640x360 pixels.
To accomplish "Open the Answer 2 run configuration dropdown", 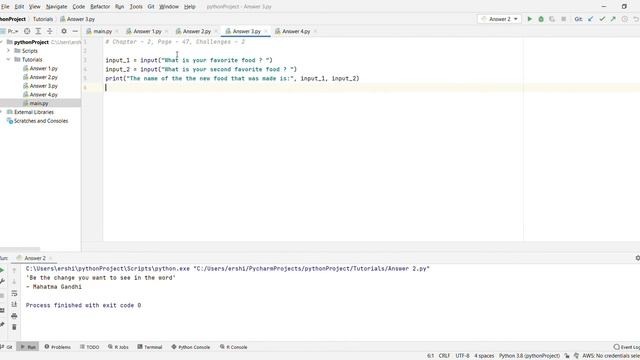I will [500, 19].
